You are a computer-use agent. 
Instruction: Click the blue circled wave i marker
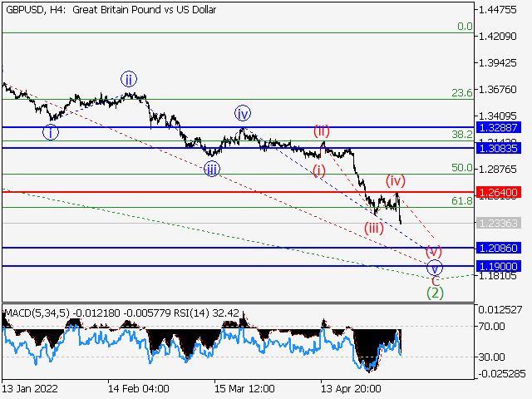(51, 132)
